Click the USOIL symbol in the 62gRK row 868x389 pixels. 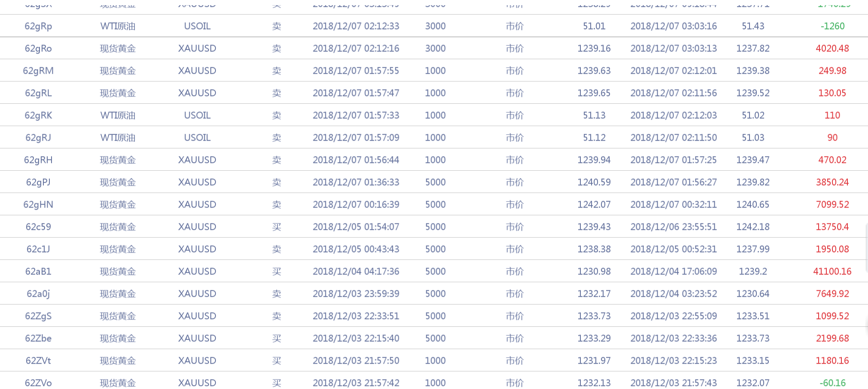click(197, 115)
